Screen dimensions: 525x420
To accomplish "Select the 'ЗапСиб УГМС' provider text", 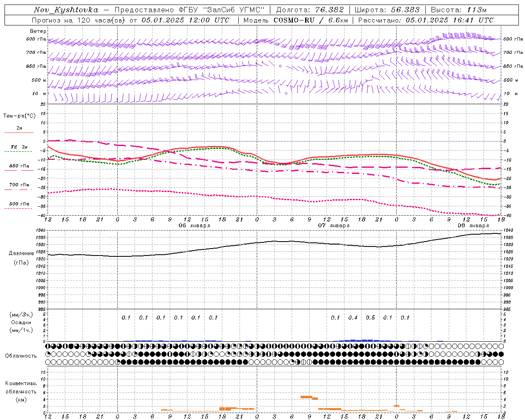I will (x=235, y=10).
